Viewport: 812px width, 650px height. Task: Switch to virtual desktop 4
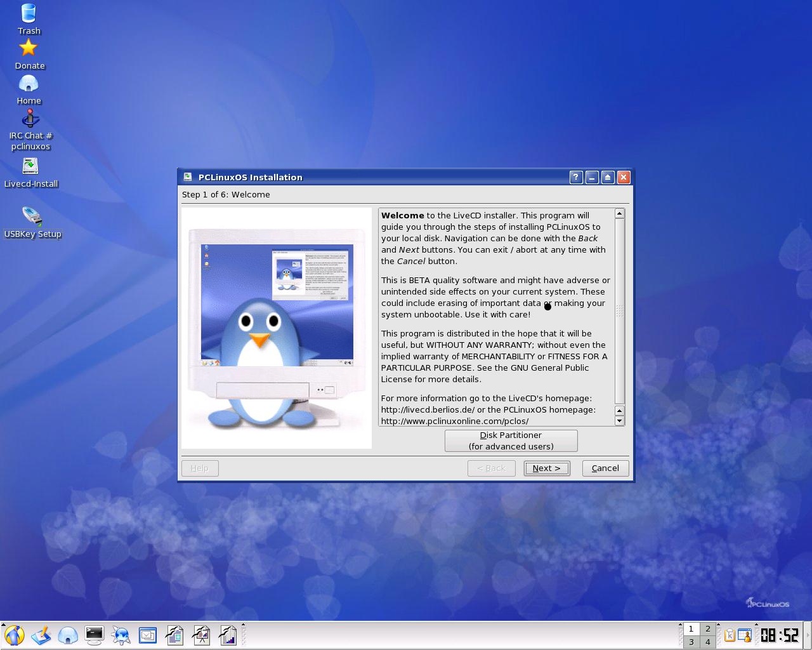[x=708, y=642]
